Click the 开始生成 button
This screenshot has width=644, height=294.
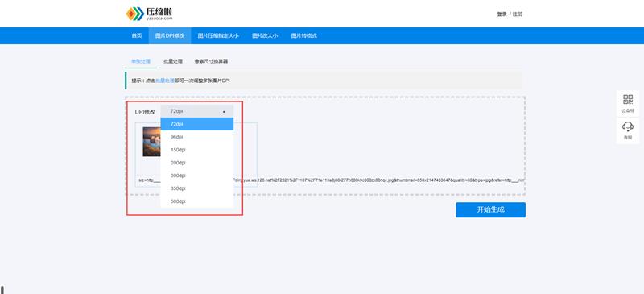pyautogui.click(x=490, y=209)
